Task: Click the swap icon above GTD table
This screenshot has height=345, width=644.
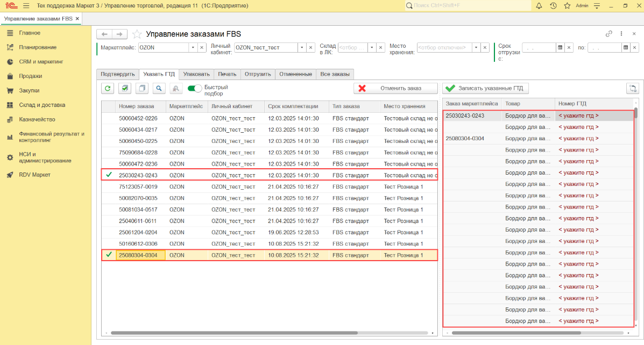Action: (x=633, y=89)
